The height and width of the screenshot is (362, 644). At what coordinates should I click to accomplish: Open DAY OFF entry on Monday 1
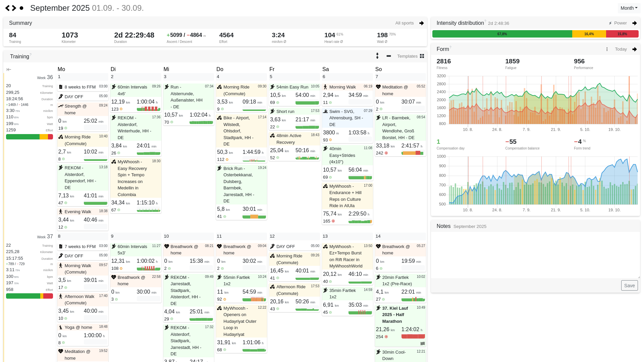(83, 97)
